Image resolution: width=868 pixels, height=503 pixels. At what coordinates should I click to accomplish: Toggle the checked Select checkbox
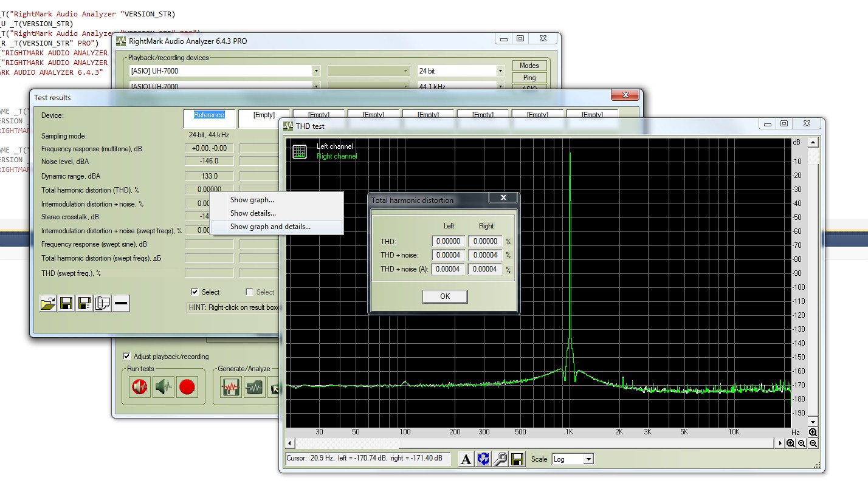tap(195, 292)
